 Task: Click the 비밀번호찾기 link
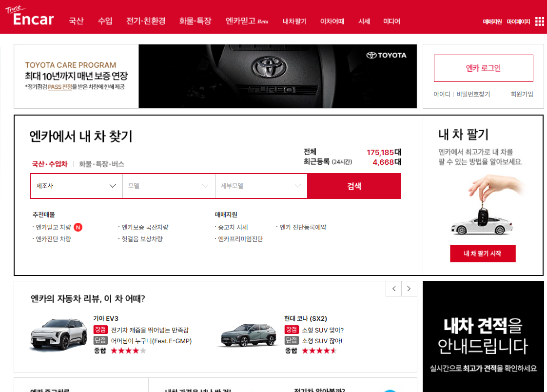pyautogui.click(x=473, y=94)
